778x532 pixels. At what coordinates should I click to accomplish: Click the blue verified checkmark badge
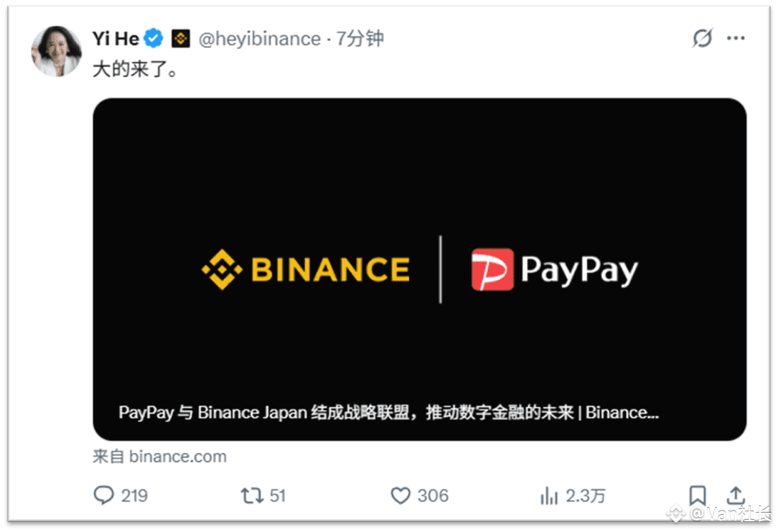coord(154,38)
